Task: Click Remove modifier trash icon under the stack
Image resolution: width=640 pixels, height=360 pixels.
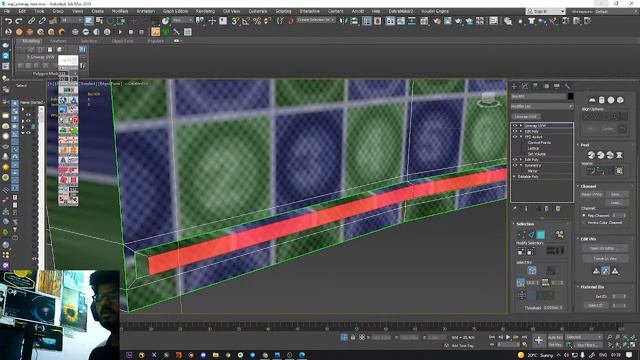Action: click(547, 209)
